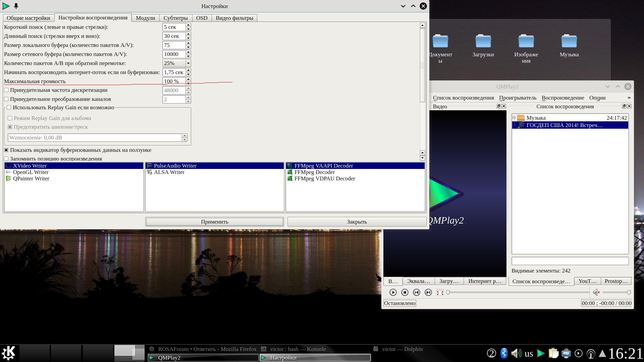Skip to the previous track
The image size is (644, 362).
pos(416,292)
